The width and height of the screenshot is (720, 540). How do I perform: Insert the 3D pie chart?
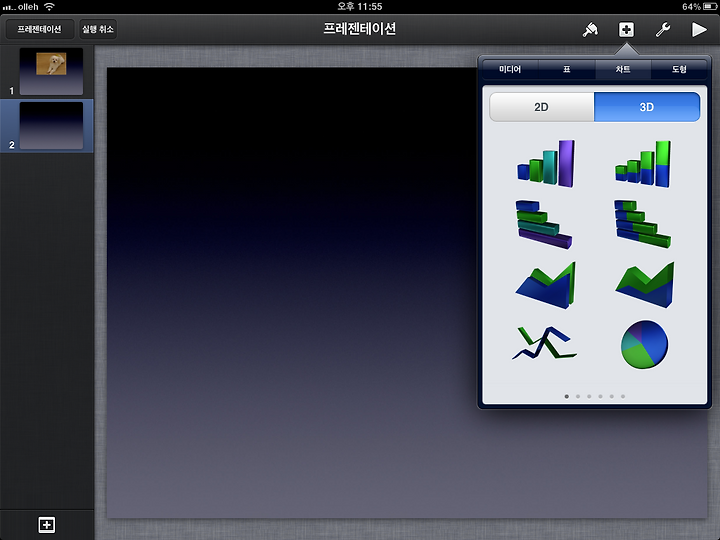point(644,344)
